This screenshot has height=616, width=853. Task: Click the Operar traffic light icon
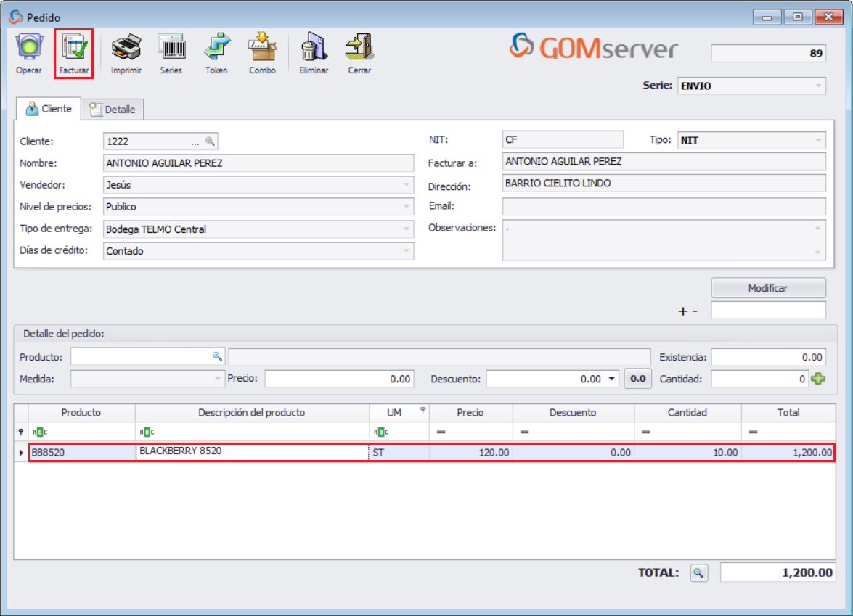pos(28,49)
